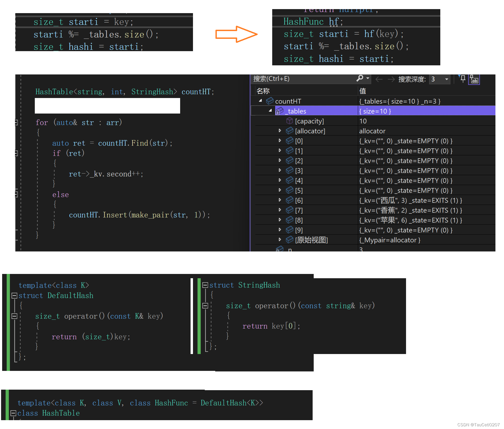
Task: Click the HashFunc hf declaration line
Action: pos(313,21)
